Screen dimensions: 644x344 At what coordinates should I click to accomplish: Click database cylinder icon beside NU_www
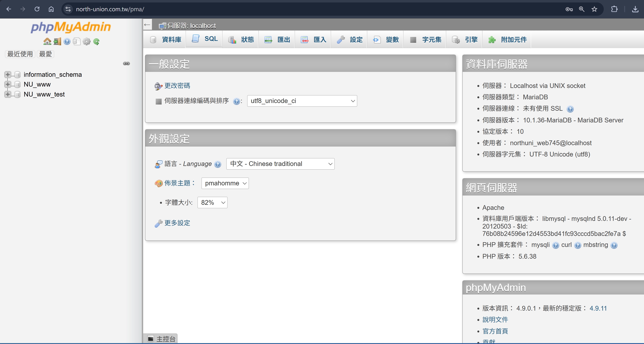coord(18,84)
